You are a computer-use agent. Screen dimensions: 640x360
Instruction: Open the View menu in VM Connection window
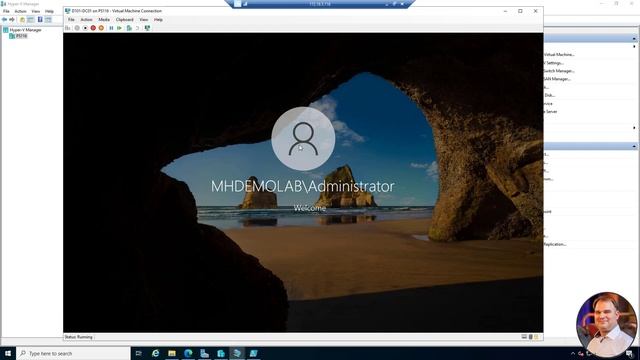144,20
